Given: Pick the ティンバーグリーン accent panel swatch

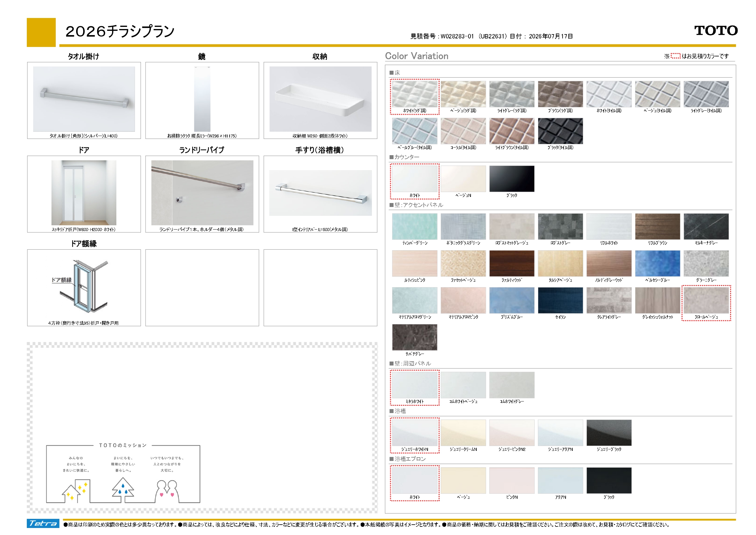Looking at the screenshot, I should (x=415, y=226).
